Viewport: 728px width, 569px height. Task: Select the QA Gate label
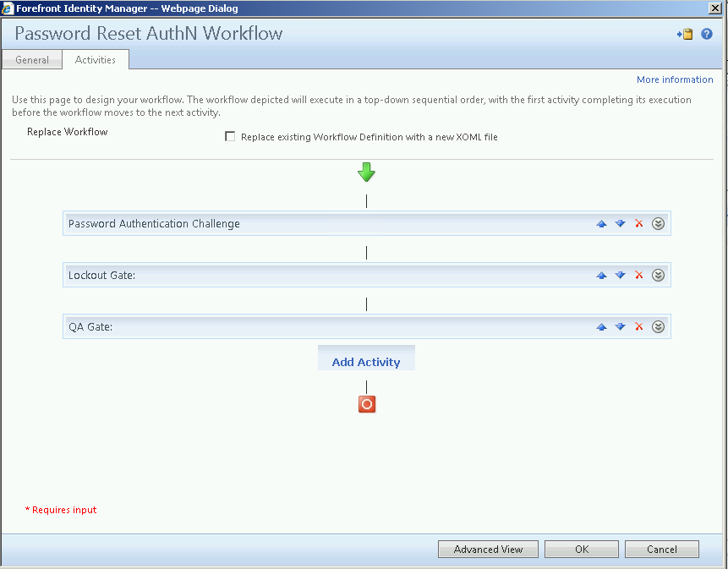[90, 326]
